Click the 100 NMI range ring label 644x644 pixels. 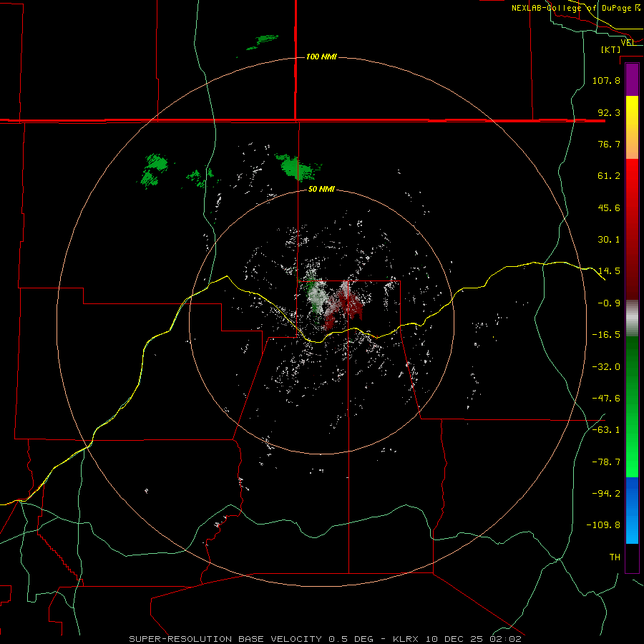[321, 57]
